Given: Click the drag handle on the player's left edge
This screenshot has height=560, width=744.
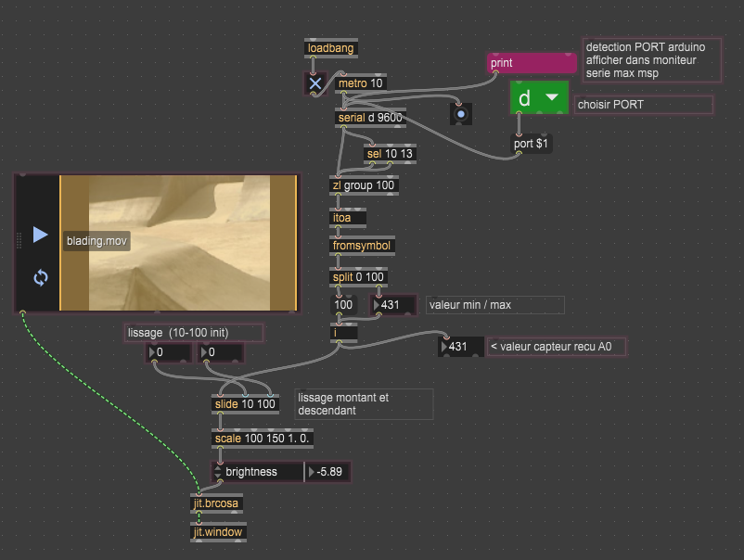Looking at the screenshot, I should [x=19, y=241].
